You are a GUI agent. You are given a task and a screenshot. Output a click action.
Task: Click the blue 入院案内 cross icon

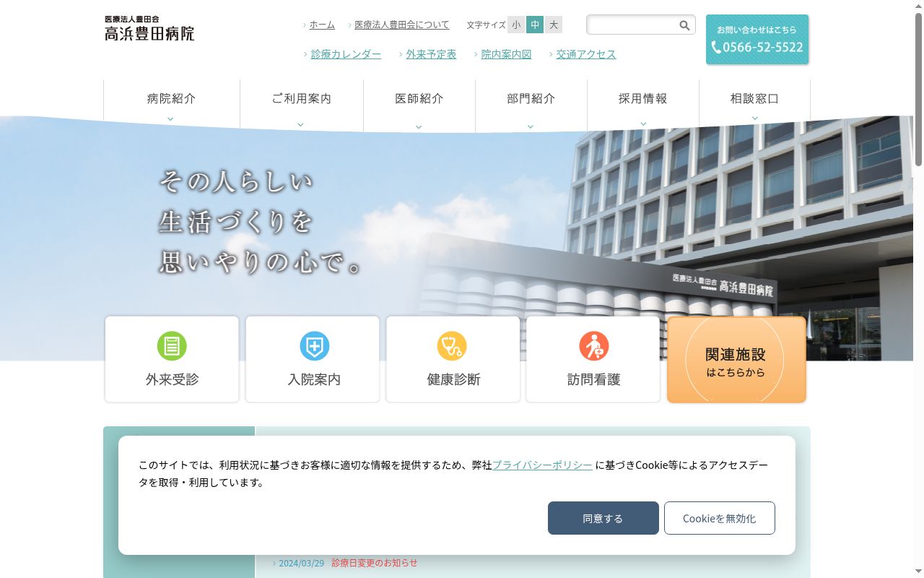pyautogui.click(x=314, y=346)
